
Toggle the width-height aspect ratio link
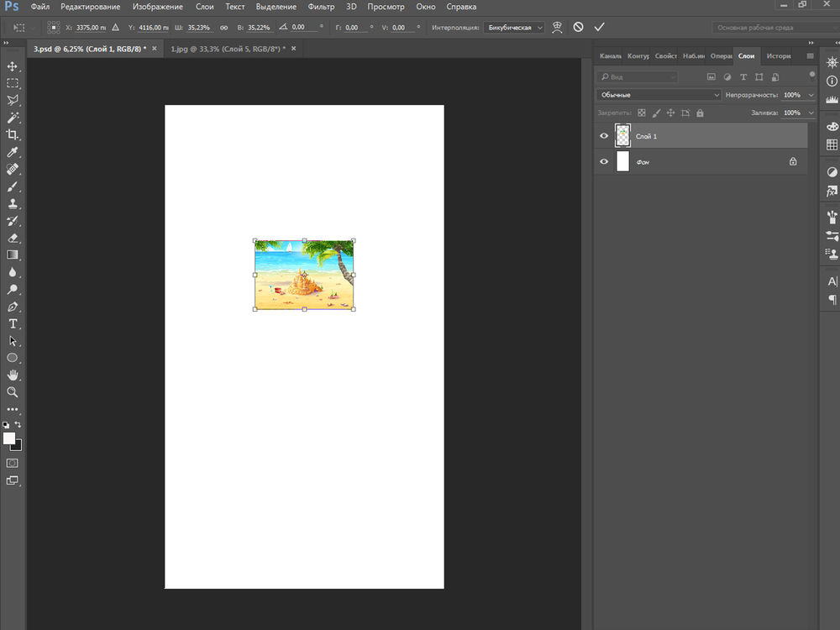223,27
